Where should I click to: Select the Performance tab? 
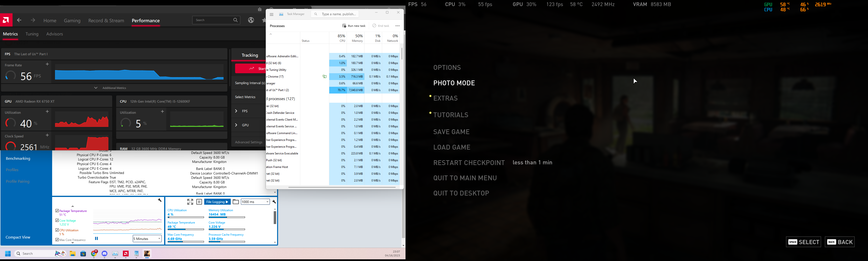pos(146,21)
